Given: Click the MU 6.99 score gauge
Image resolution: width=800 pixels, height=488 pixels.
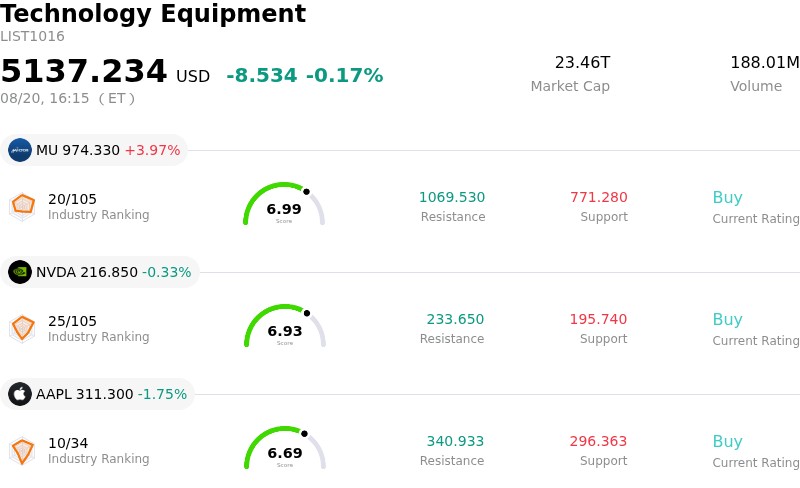Looking at the screenshot, I should pos(284,204).
